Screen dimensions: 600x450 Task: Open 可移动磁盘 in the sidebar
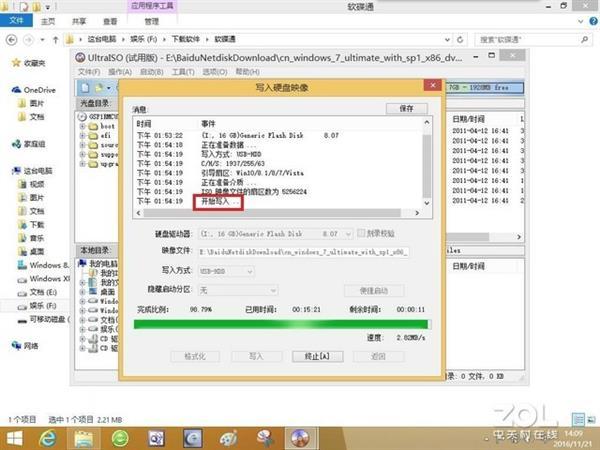(44, 319)
